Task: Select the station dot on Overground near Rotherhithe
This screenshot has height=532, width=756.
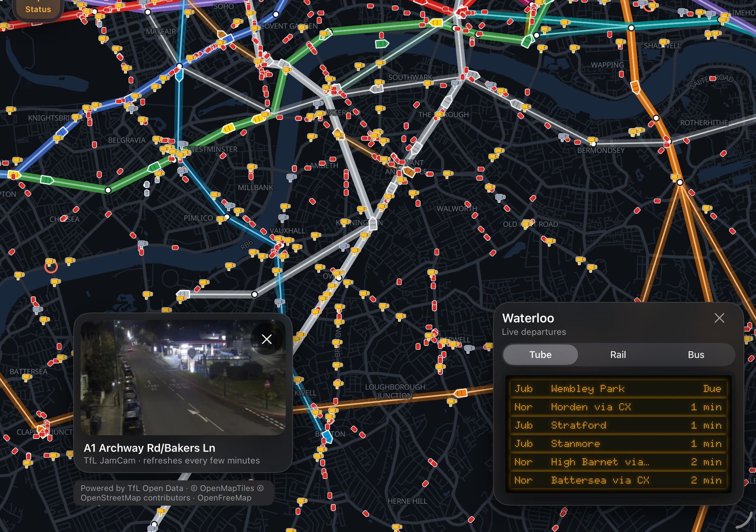Action: [656, 118]
